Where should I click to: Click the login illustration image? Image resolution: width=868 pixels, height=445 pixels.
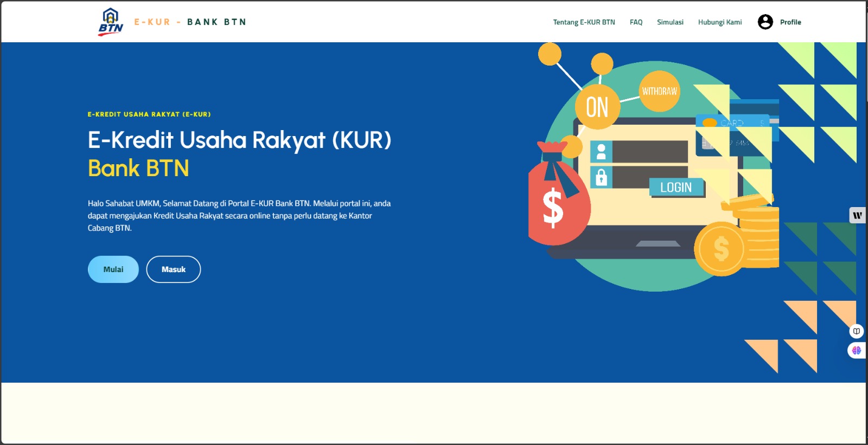click(654, 167)
